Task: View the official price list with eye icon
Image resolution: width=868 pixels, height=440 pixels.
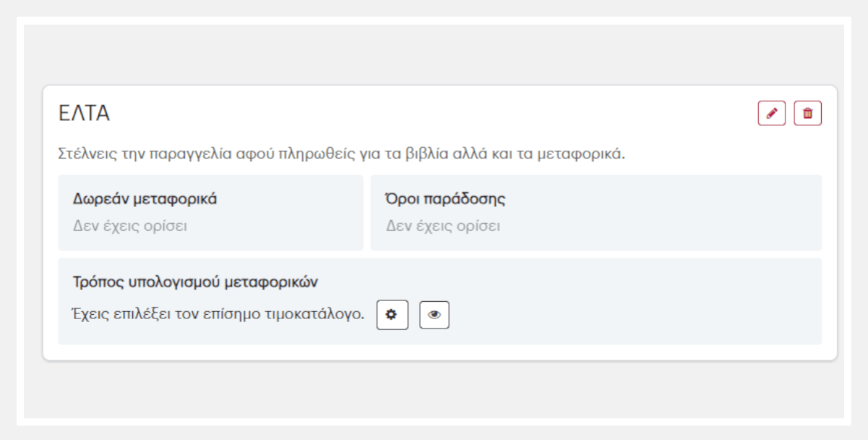Action: tap(435, 315)
